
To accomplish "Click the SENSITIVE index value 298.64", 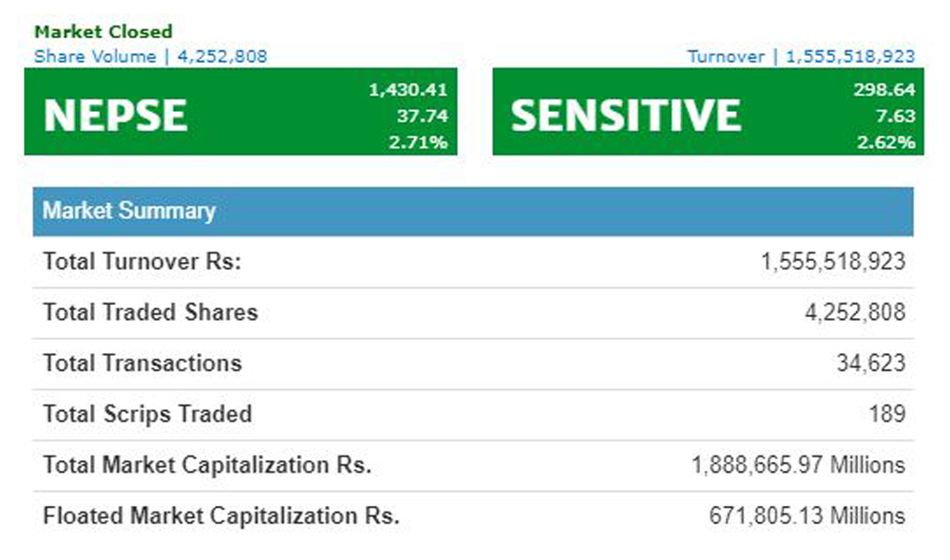I will [884, 91].
